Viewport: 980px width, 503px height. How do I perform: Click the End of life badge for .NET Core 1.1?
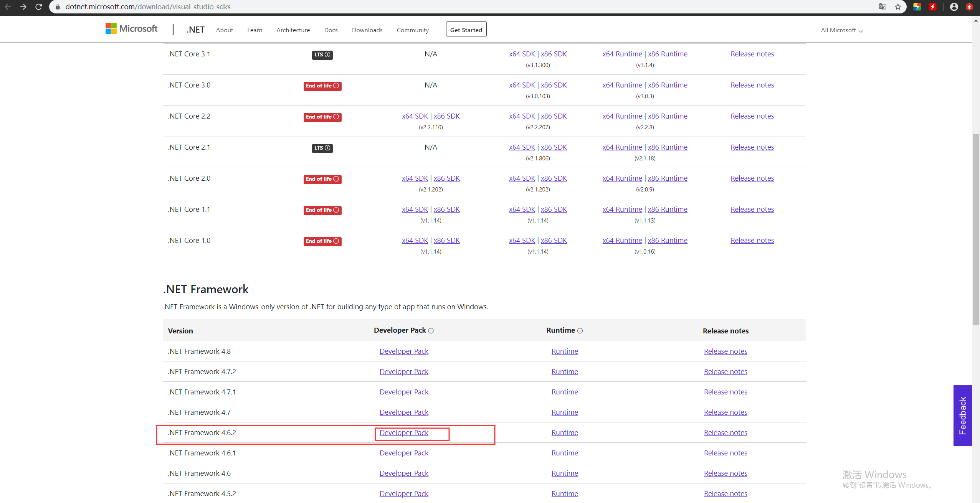click(322, 210)
